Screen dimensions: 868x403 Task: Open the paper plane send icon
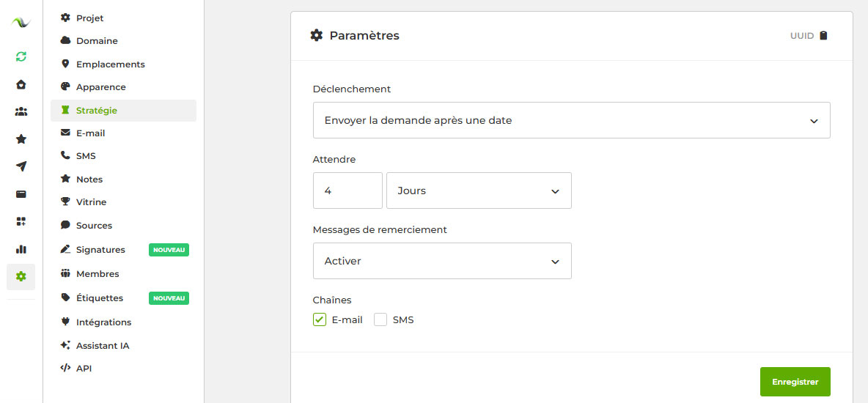(x=21, y=166)
